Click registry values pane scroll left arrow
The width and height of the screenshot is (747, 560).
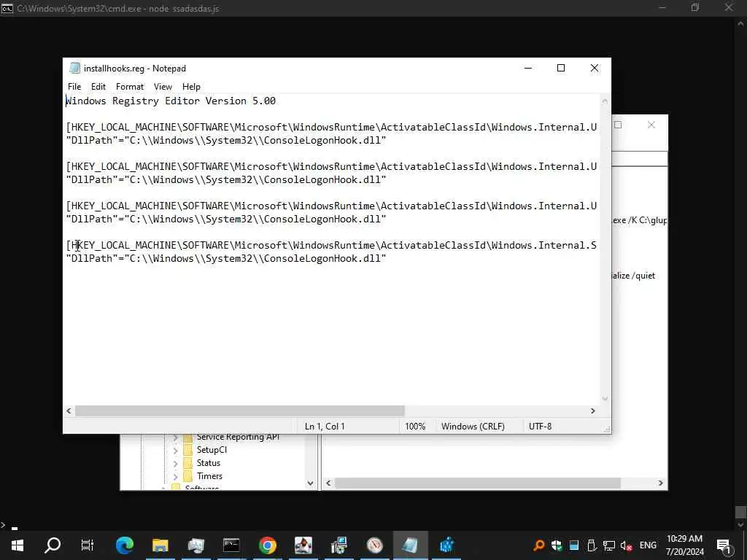coord(329,483)
